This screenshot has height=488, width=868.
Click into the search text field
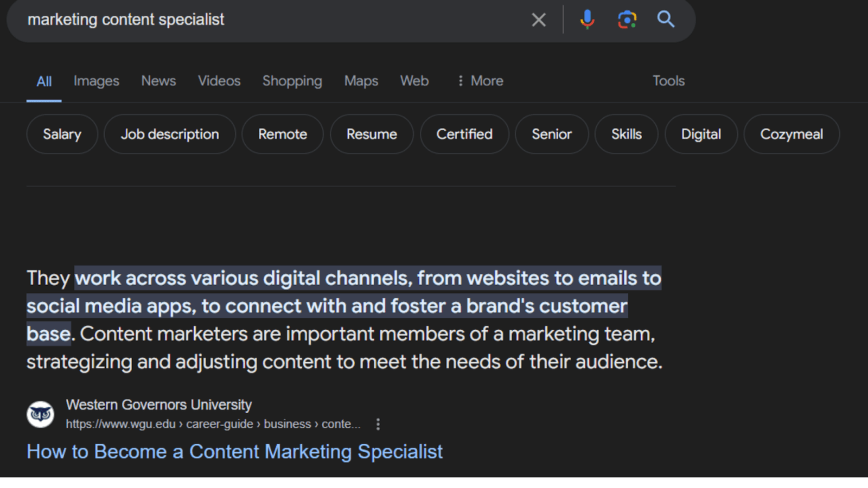coord(271,20)
